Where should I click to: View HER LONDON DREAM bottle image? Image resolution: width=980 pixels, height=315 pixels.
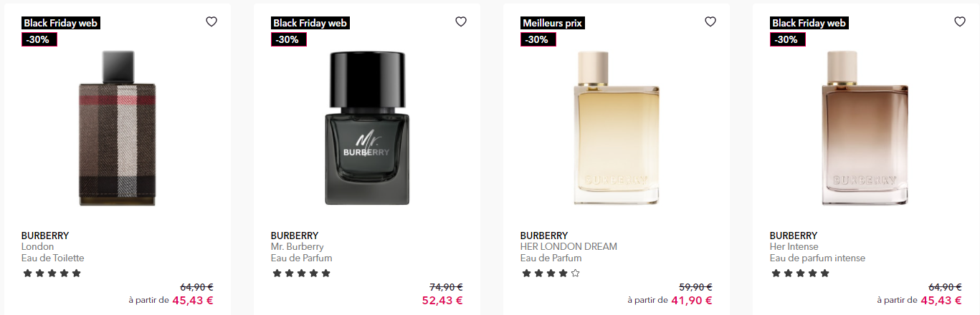pos(617,128)
